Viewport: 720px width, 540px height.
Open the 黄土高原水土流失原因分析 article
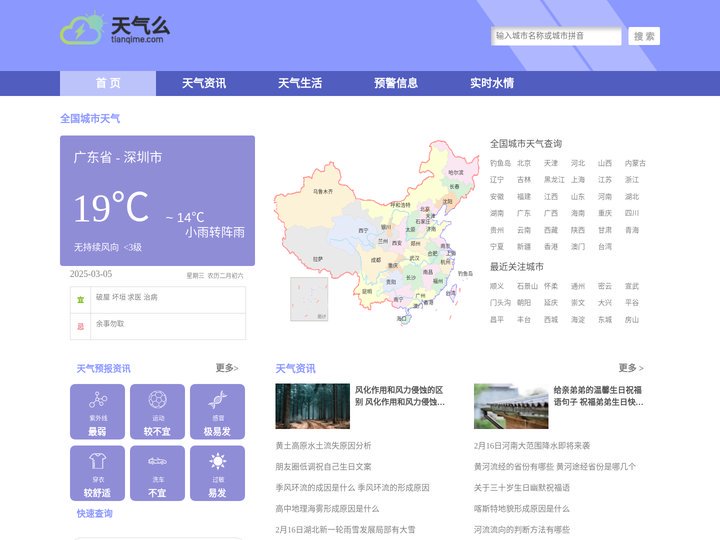323,445
